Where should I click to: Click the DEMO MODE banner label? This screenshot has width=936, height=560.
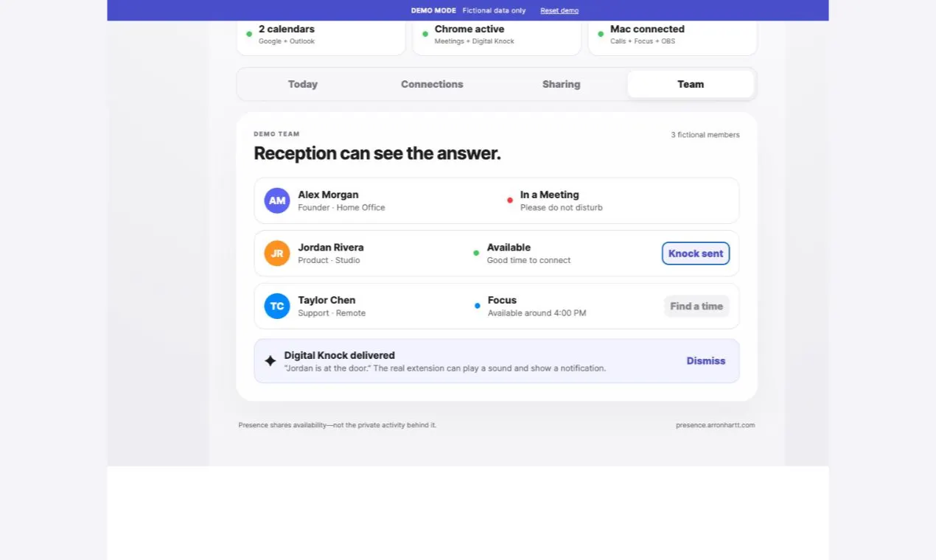pos(433,10)
